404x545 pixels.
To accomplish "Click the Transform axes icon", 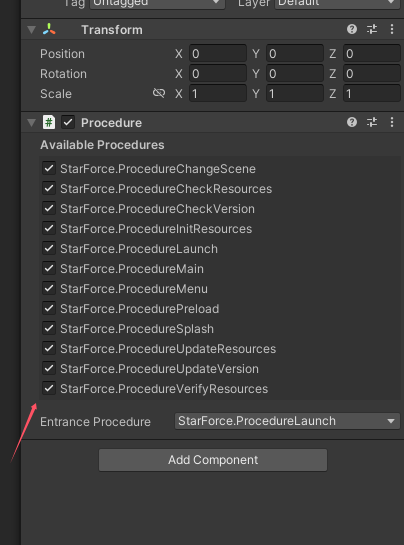I will (x=49, y=29).
